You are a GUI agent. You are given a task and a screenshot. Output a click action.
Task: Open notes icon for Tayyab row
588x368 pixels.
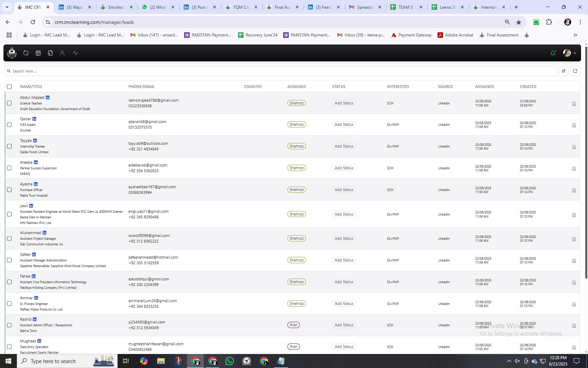pos(574,147)
